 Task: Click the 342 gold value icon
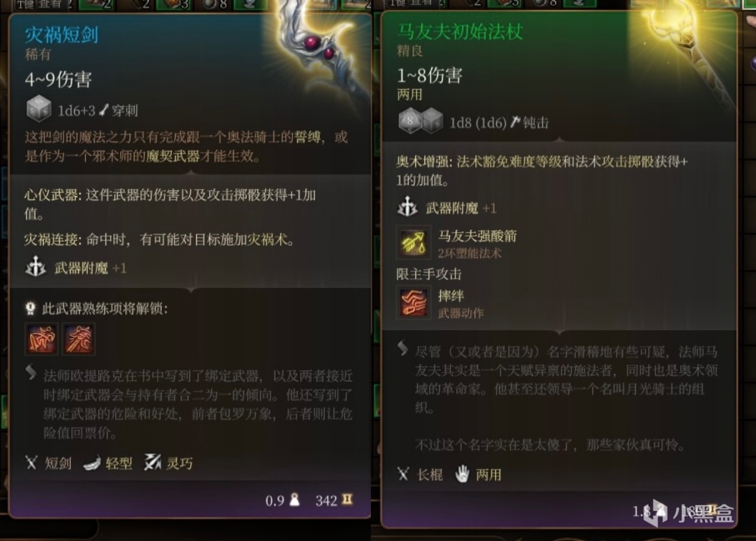coord(347,500)
